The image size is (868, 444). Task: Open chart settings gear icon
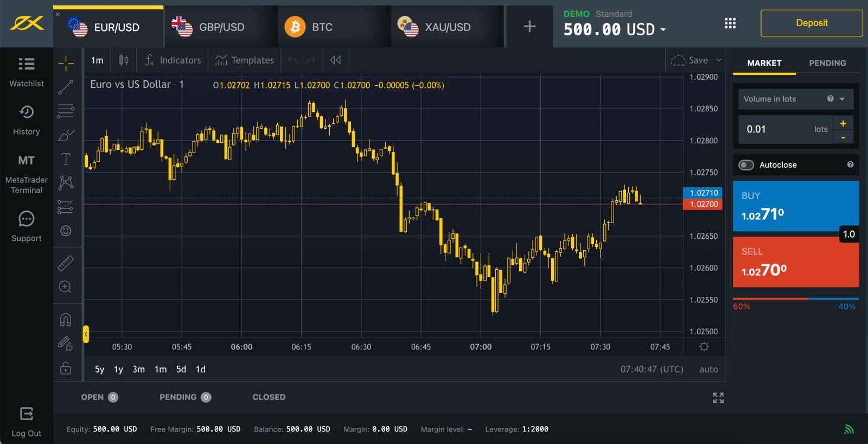704,347
